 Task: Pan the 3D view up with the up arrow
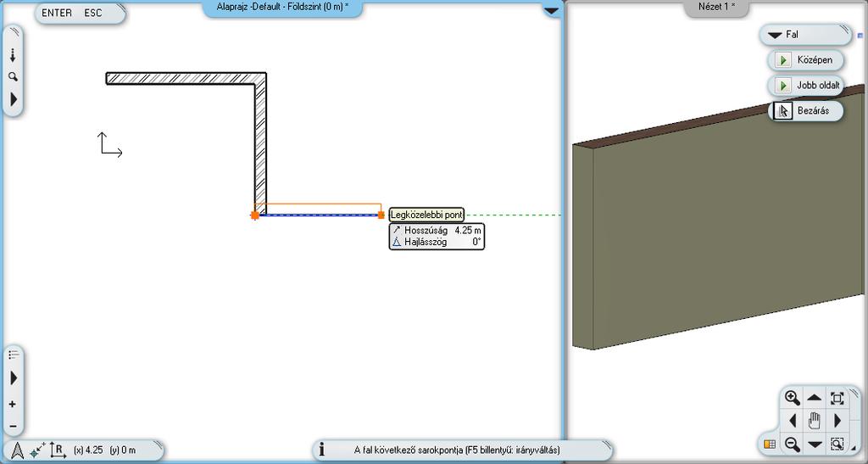pyautogui.click(x=815, y=398)
